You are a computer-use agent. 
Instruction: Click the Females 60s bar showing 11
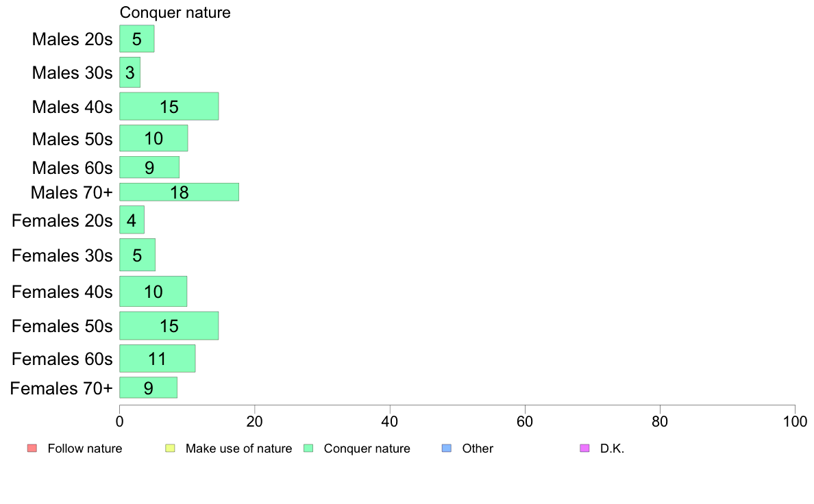pyautogui.click(x=158, y=359)
